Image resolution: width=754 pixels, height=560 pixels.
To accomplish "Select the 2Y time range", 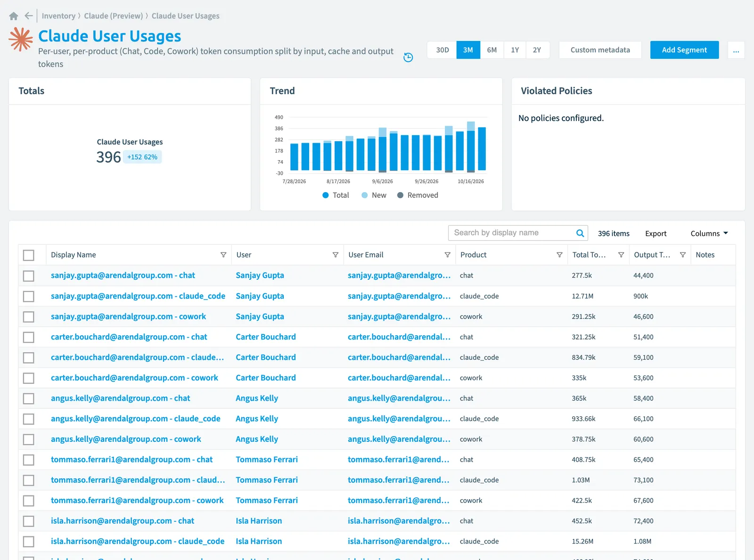I will [537, 50].
